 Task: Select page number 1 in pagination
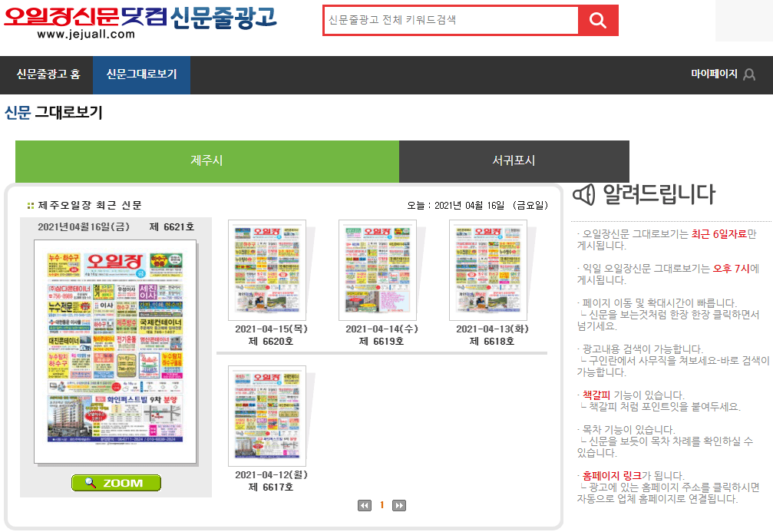click(382, 505)
